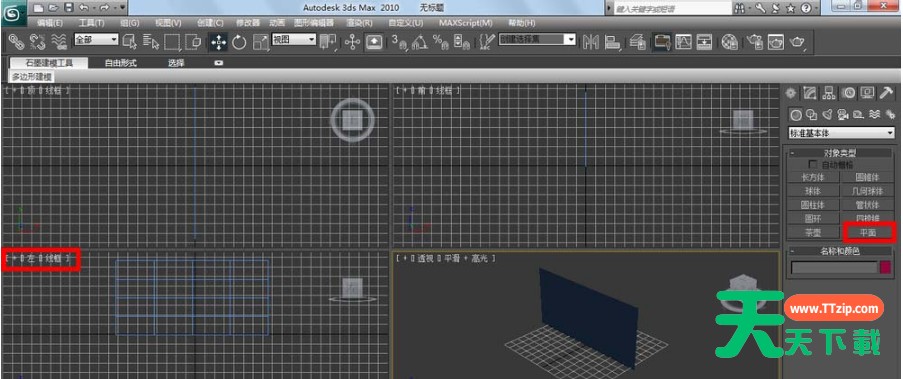Click the object color swatch
This screenshot has height=379, width=903.
pyautogui.click(x=886, y=268)
